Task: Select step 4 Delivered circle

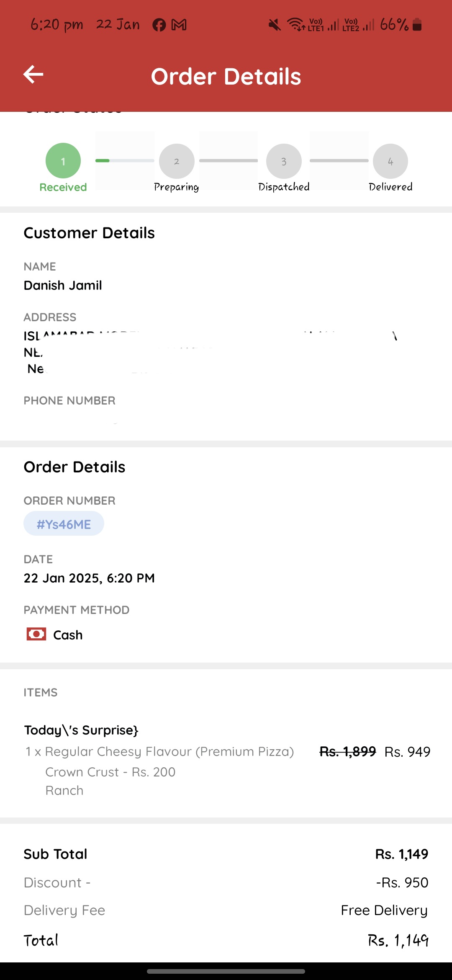Action: (390, 161)
